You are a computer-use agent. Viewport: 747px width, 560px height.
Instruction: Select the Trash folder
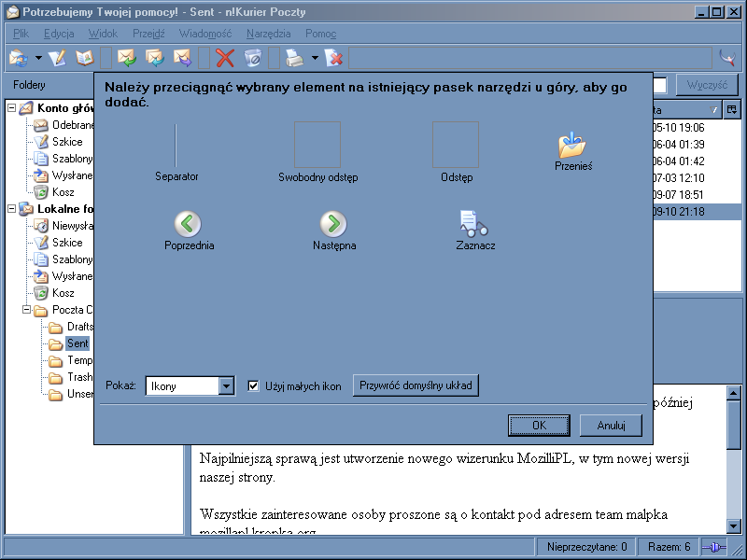point(72,377)
